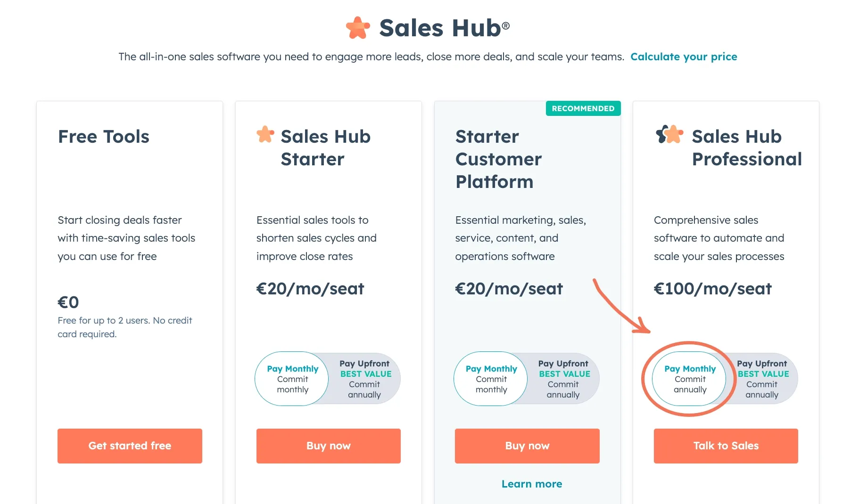This screenshot has width=859, height=504.
Task: Click the RECOMMENDED badge
Action: [583, 108]
